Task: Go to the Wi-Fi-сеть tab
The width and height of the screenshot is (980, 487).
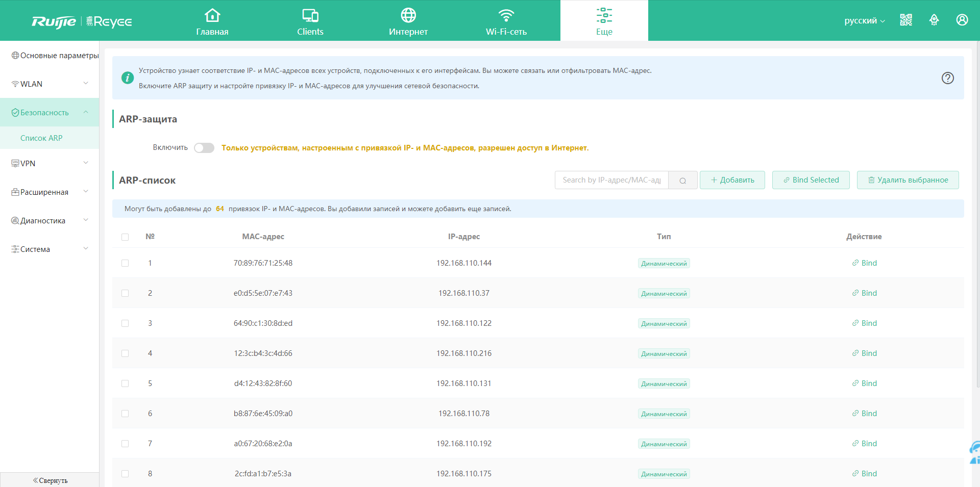Action: [506, 21]
